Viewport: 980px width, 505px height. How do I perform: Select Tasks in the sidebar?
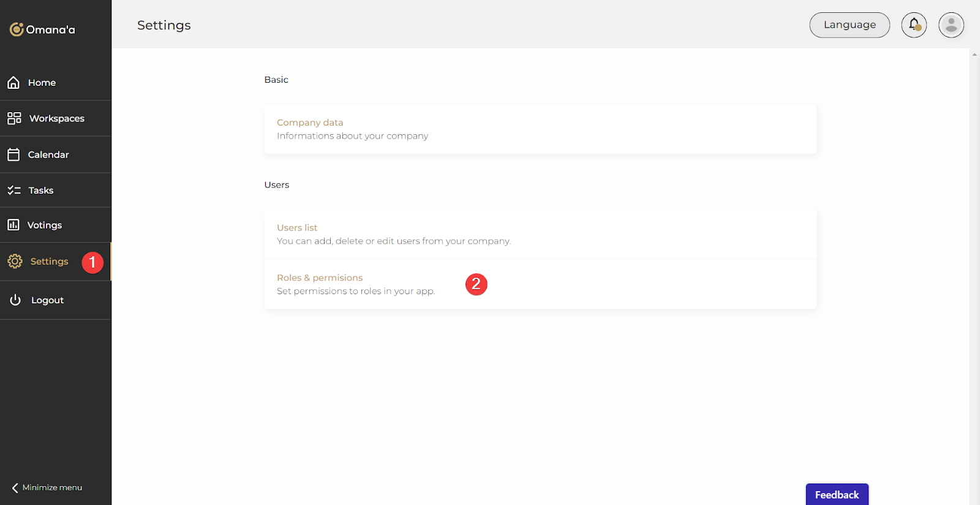point(41,191)
